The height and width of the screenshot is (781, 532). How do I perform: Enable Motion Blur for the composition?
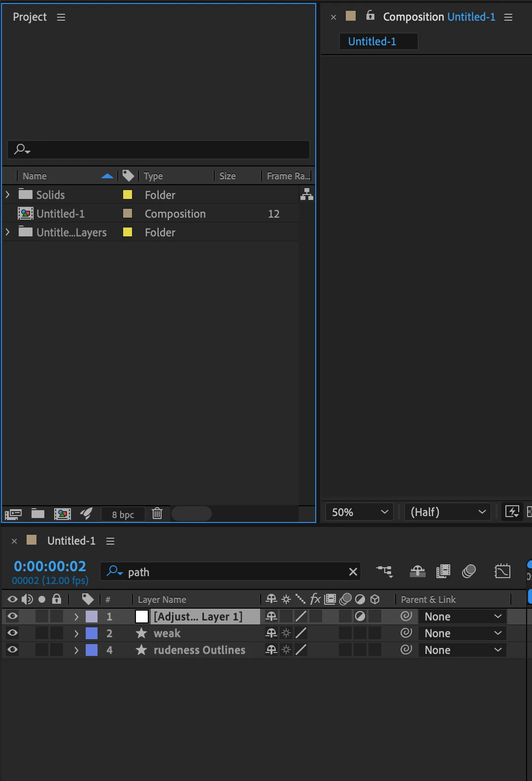click(469, 571)
